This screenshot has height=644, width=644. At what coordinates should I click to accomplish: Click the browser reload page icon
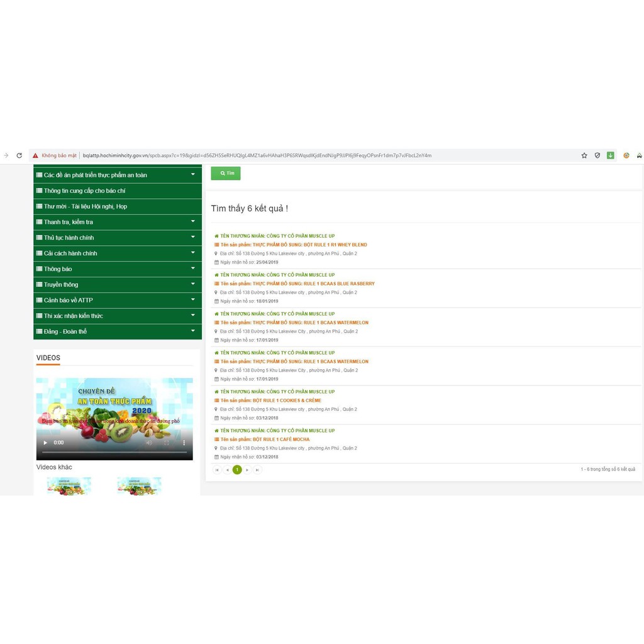(19, 155)
